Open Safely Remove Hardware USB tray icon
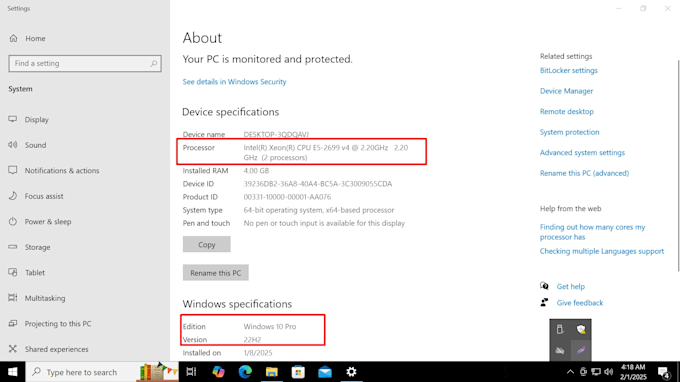The image size is (680, 382). tap(560, 330)
